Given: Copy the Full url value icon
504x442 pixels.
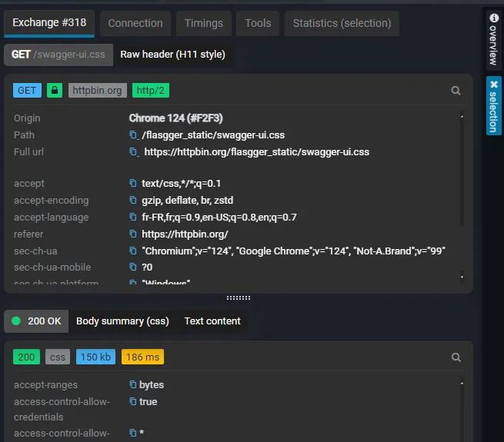Looking at the screenshot, I should [x=133, y=151].
